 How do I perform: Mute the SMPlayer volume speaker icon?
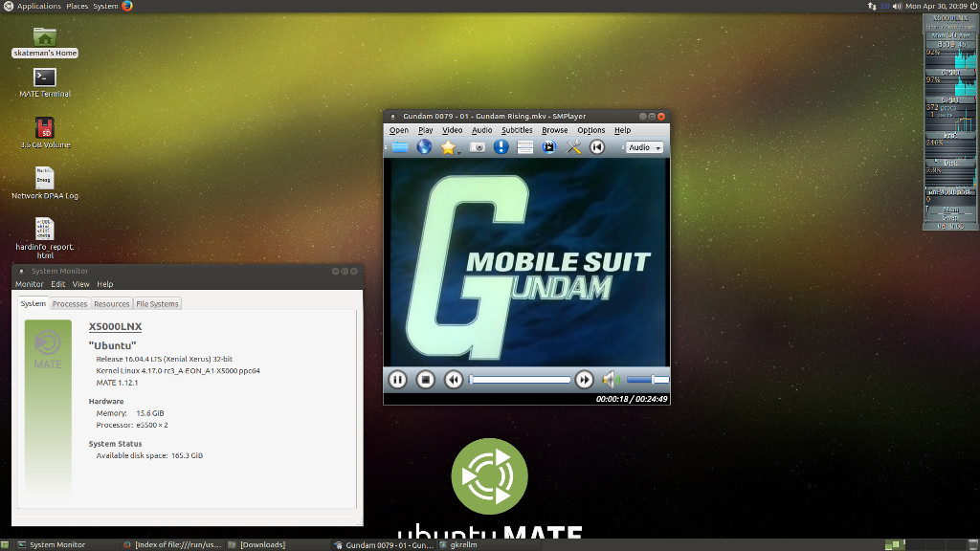click(610, 379)
